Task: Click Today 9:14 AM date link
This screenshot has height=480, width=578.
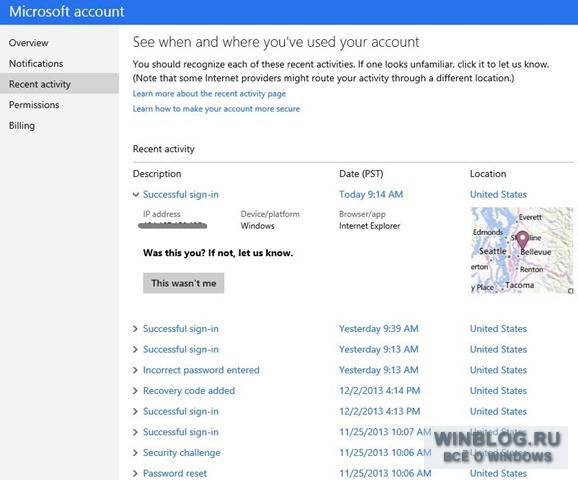Action: tap(371, 194)
